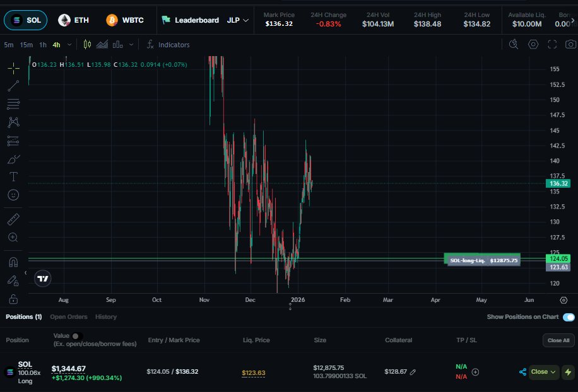The image size is (578, 392).
Task: Click the Close All positions button
Action: click(558, 340)
